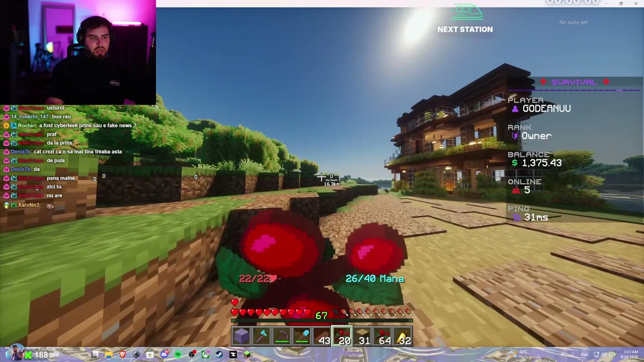The image size is (644, 362).
Task: Open the black anvil app on the taskbar
Action: point(233,355)
